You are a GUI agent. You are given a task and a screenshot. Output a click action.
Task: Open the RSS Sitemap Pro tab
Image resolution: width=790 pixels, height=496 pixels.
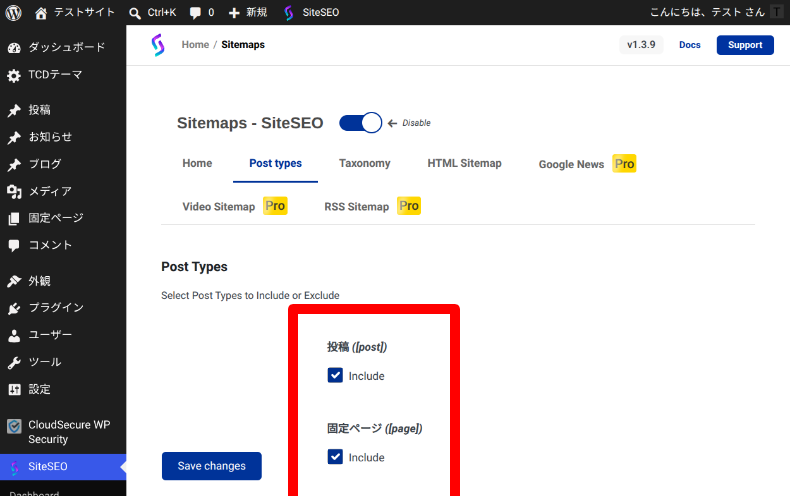tap(372, 206)
